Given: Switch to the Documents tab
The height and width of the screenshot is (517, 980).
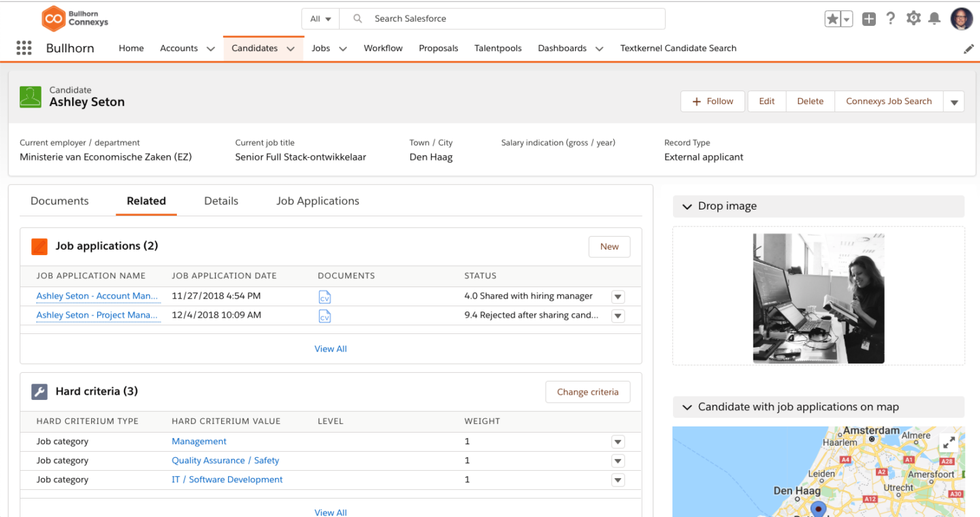Looking at the screenshot, I should [60, 201].
